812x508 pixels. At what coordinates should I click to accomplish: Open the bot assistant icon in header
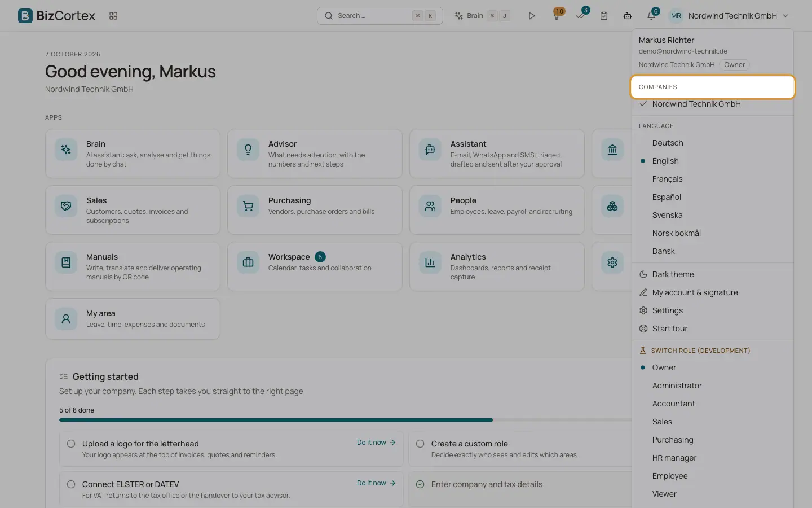click(x=628, y=16)
